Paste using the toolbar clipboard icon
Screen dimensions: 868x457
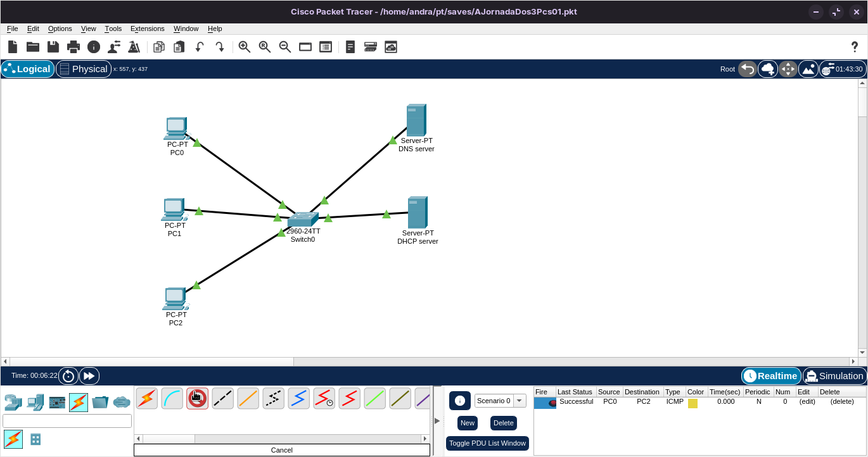179,47
